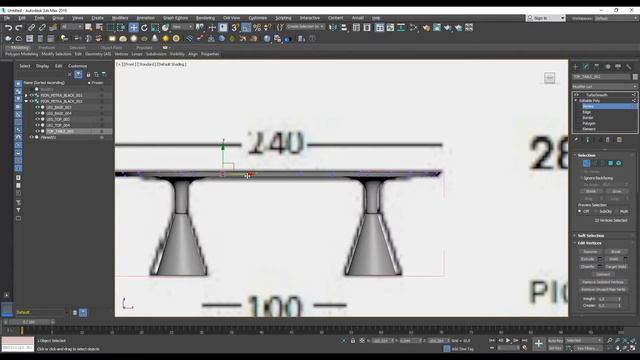Open the Curve Editor from toolbar

(x=390, y=28)
